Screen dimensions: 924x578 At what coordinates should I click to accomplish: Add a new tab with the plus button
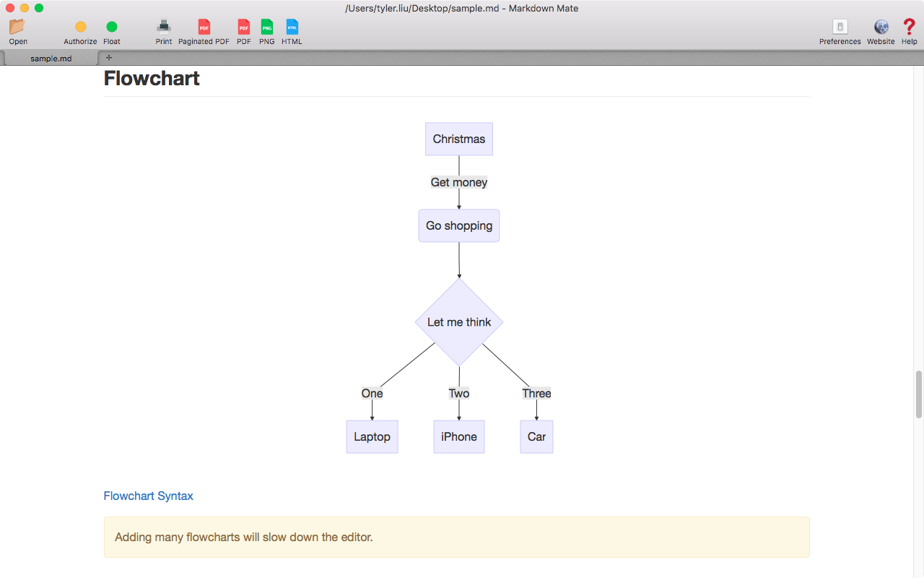point(109,58)
